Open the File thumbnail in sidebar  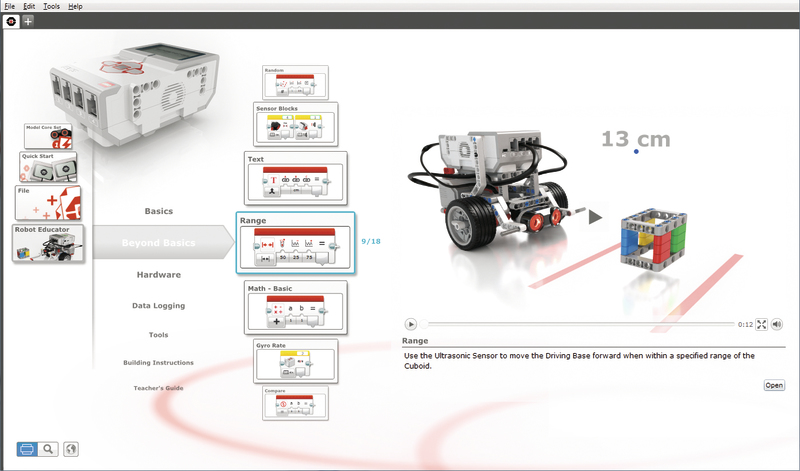(48, 203)
